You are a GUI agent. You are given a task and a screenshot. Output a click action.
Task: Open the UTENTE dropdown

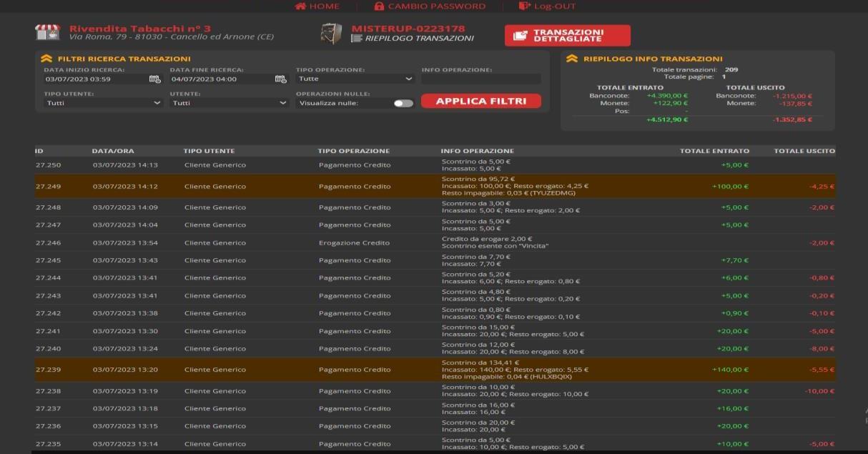[230, 103]
